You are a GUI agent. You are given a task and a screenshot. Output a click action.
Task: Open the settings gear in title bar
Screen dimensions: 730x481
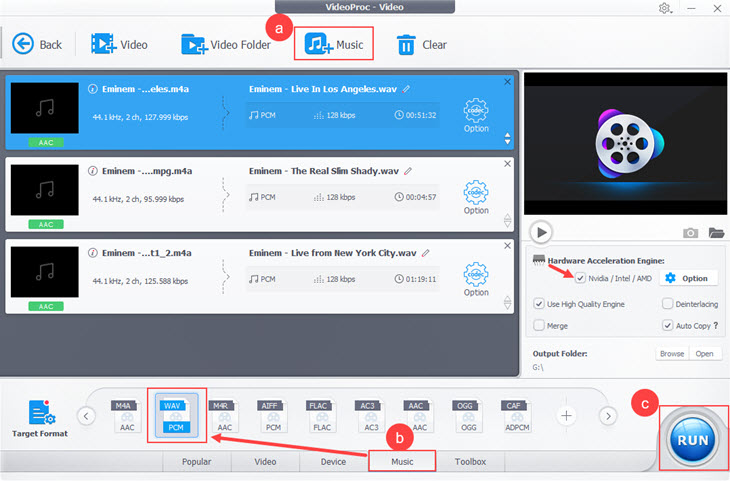[665, 8]
